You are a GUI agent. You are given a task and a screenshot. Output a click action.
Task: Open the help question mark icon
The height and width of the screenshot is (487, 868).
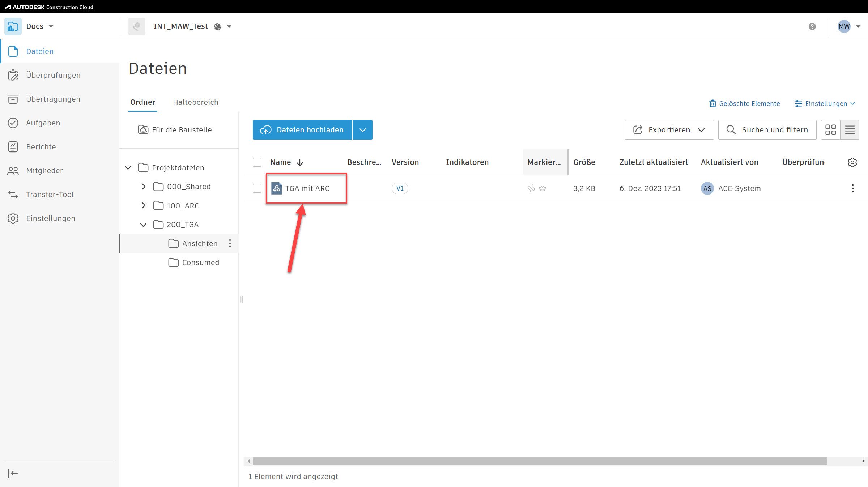812,26
